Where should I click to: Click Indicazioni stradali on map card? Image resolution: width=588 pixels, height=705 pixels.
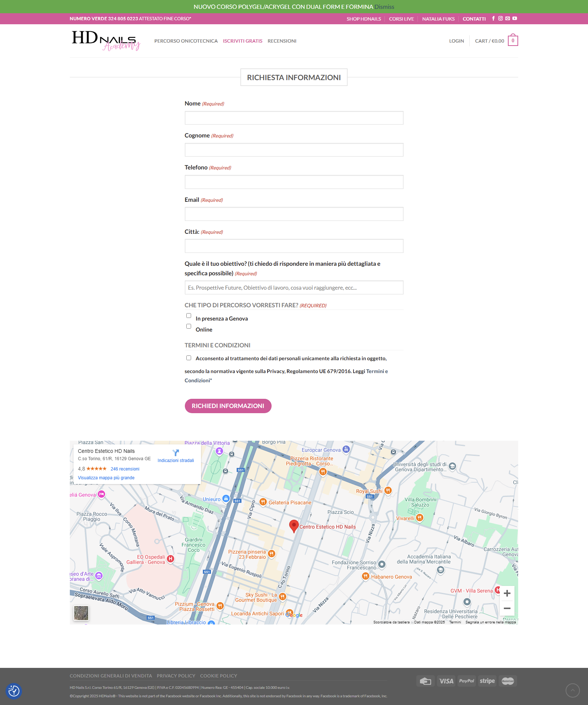coord(176,461)
